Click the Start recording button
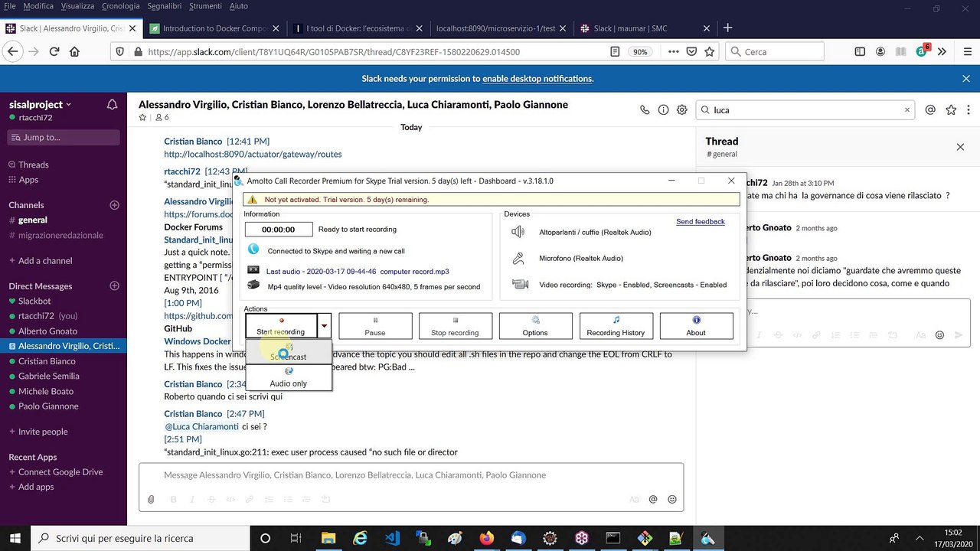 click(281, 326)
